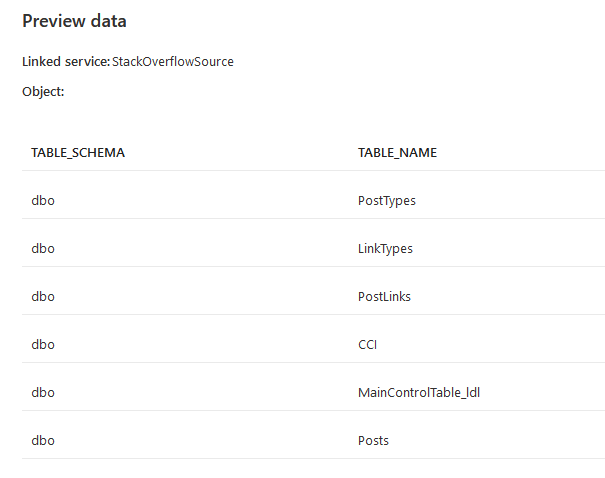Click the dbo schema cell beside LinkTypes
The width and height of the screenshot is (605, 478).
click(x=43, y=248)
